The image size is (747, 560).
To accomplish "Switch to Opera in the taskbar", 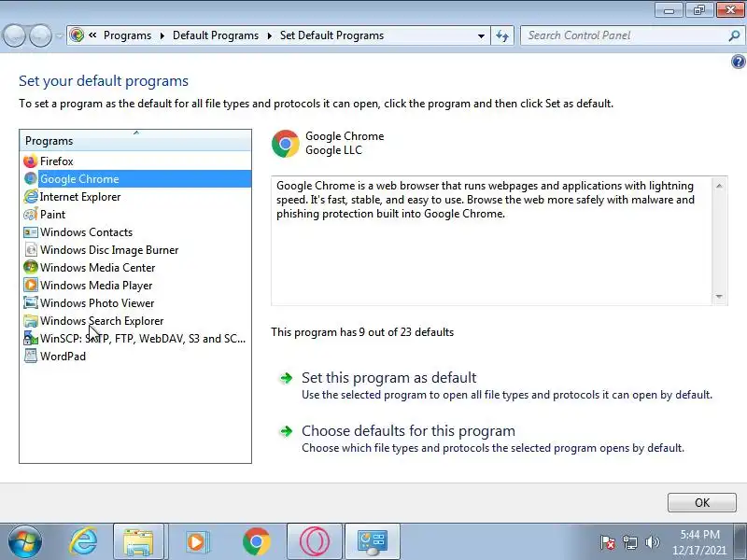I will coord(315,541).
